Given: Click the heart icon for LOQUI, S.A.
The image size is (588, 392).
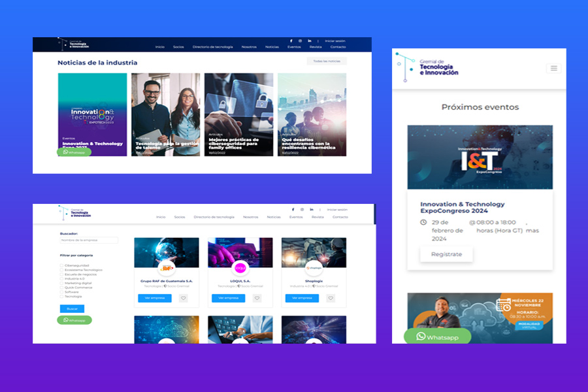Looking at the screenshot, I should pos(257,298).
